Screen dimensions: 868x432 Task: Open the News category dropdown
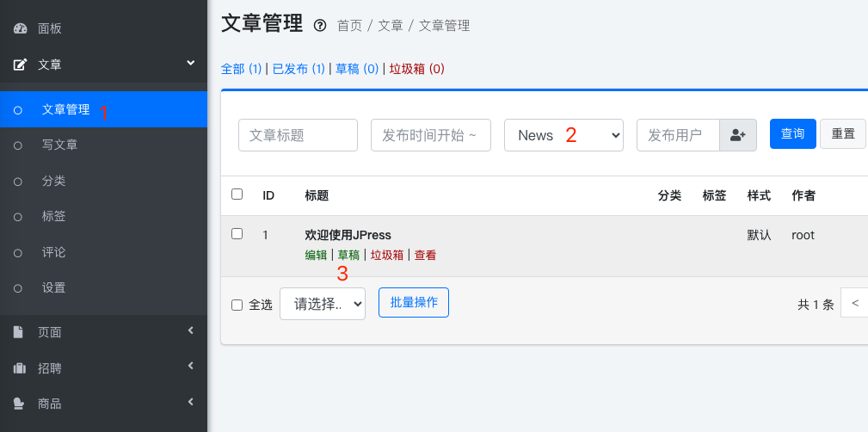(563, 135)
